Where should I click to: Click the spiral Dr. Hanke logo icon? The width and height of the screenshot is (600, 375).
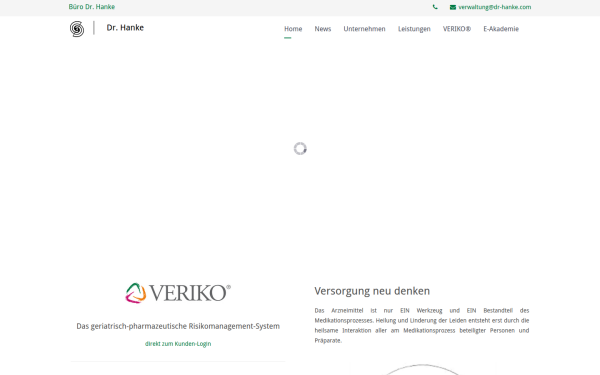click(77, 29)
